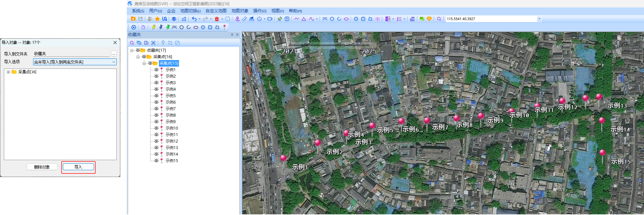Expand 采集点[16] in the import dialog
The image size is (644, 215).
coord(8,72)
